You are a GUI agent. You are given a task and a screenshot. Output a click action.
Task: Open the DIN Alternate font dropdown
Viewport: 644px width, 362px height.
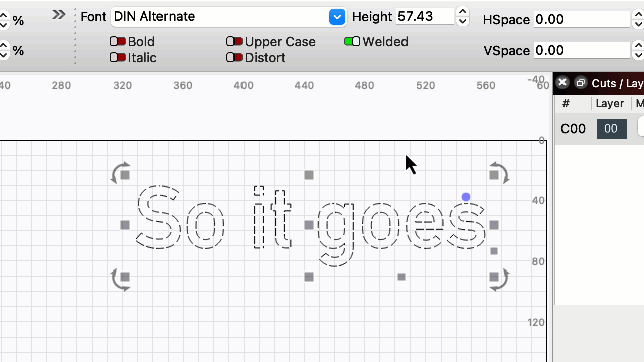(x=337, y=17)
